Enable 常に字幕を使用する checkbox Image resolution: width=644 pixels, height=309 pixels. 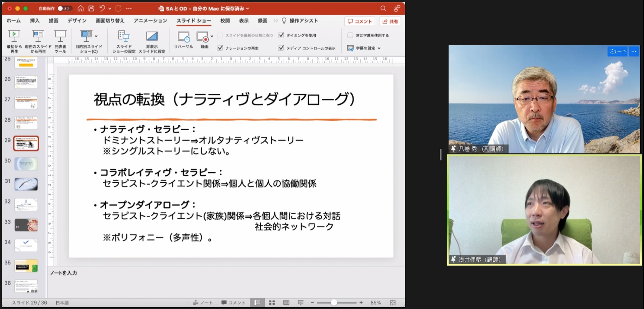point(350,35)
